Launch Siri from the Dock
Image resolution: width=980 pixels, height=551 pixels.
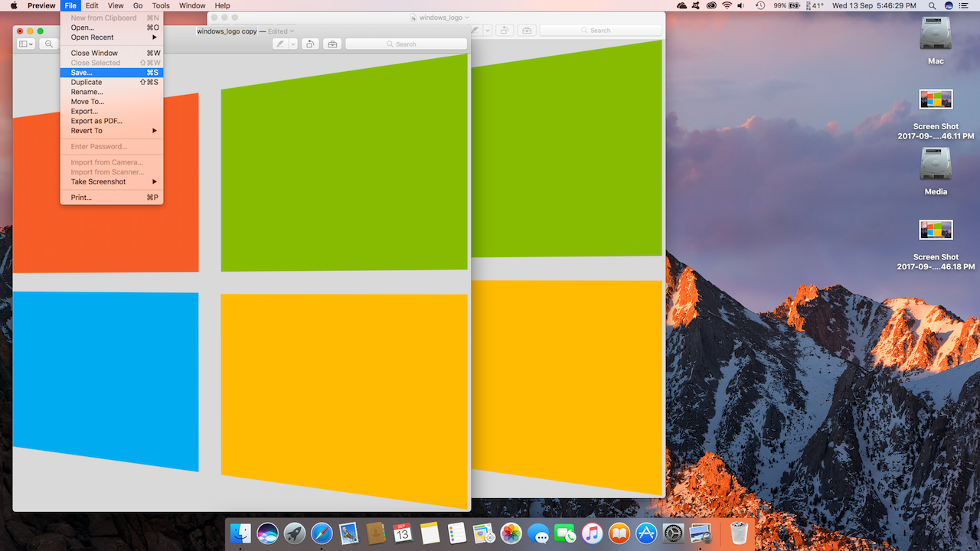(x=267, y=533)
